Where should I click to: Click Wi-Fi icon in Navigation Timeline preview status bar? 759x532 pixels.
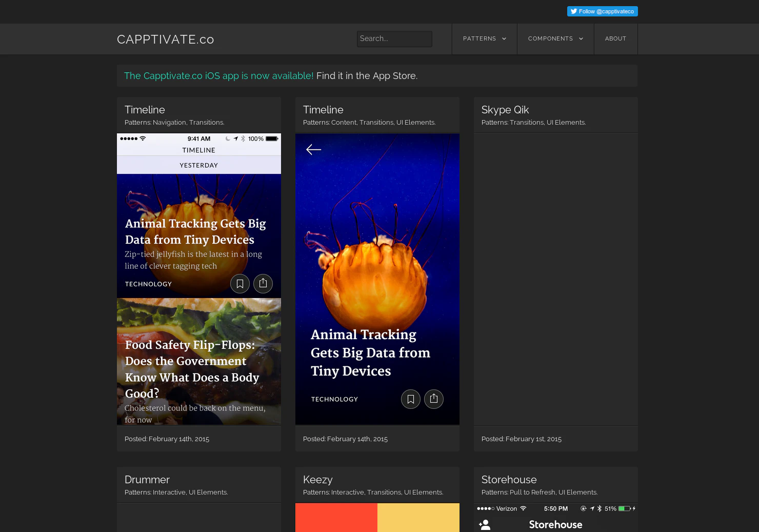pyautogui.click(x=143, y=139)
